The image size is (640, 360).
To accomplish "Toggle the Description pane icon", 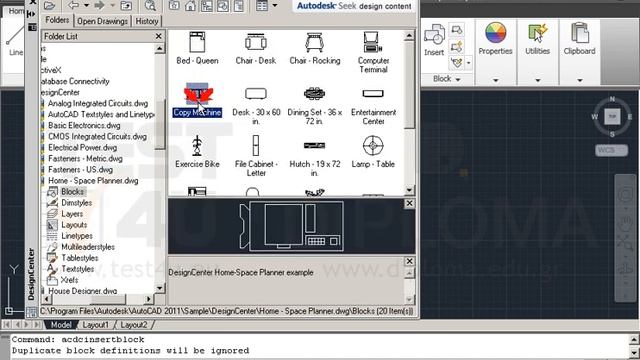I will [239, 6].
